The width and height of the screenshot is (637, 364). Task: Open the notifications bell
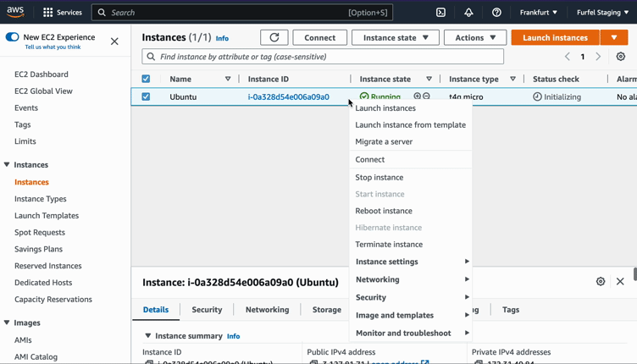468,13
